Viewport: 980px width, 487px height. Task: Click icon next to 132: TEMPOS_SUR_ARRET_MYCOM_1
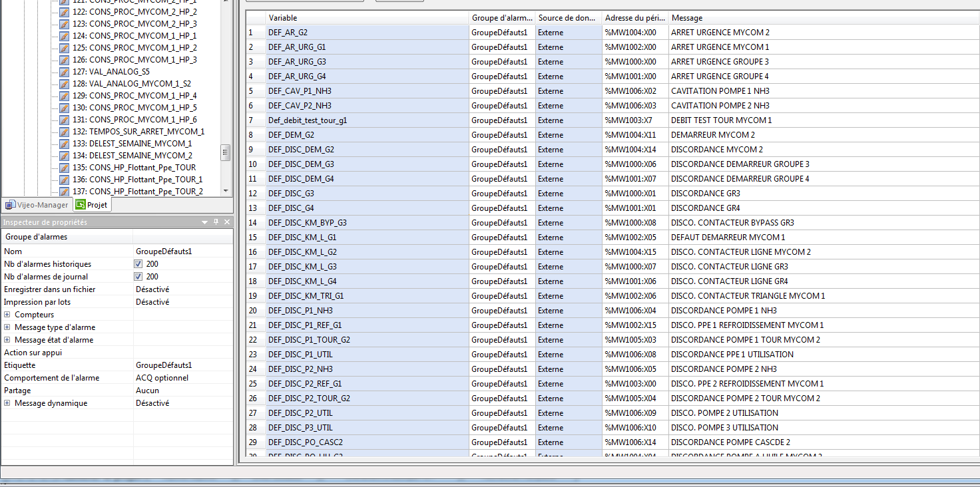tap(64, 132)
